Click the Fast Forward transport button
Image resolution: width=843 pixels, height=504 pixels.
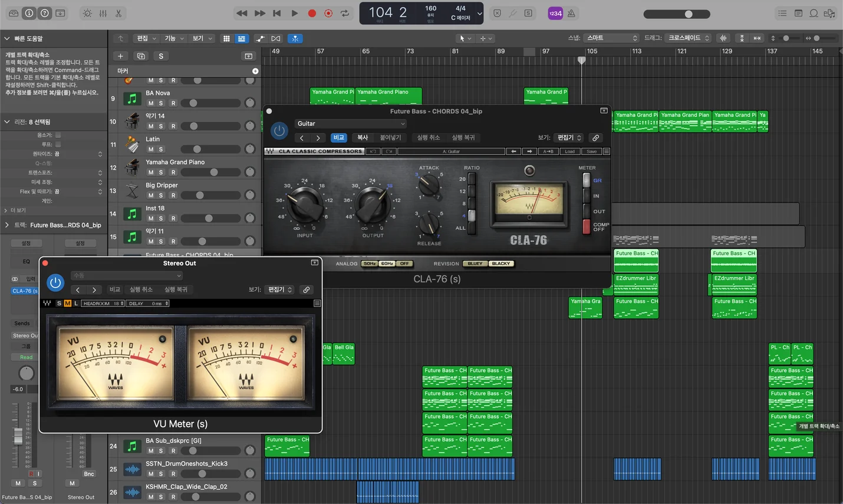pyautogui.click(x=260, y=13)
